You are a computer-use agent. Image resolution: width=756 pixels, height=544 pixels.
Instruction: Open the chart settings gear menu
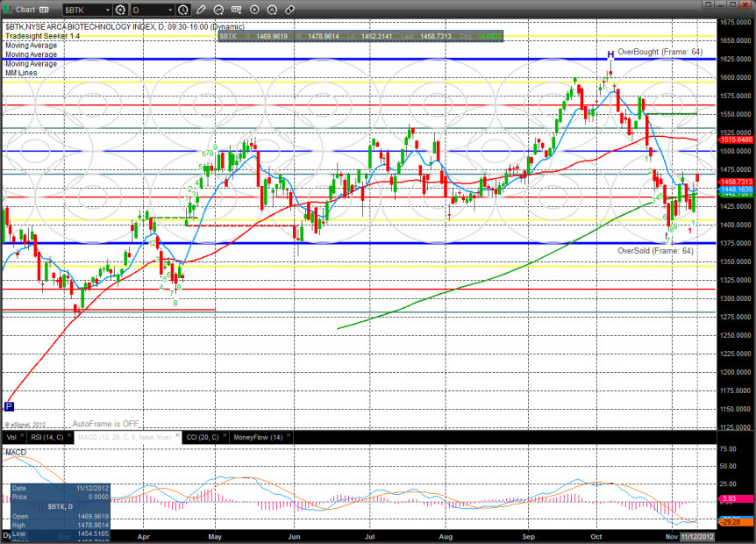click(x=120, y=10)
